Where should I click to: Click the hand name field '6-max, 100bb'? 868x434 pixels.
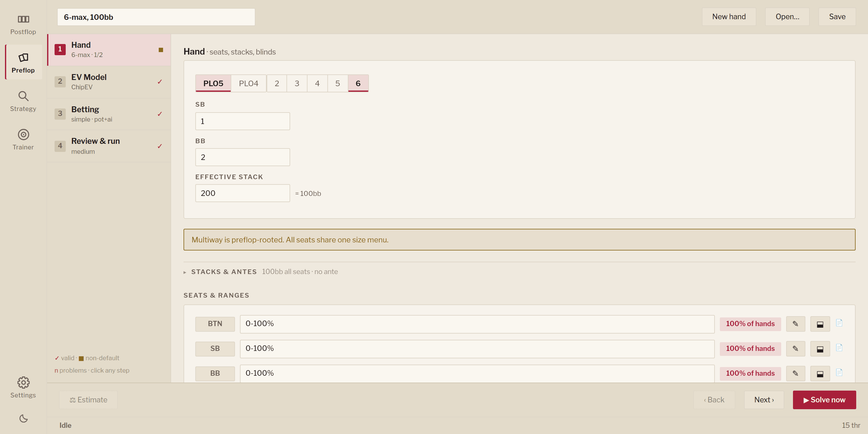pos(156,17)
